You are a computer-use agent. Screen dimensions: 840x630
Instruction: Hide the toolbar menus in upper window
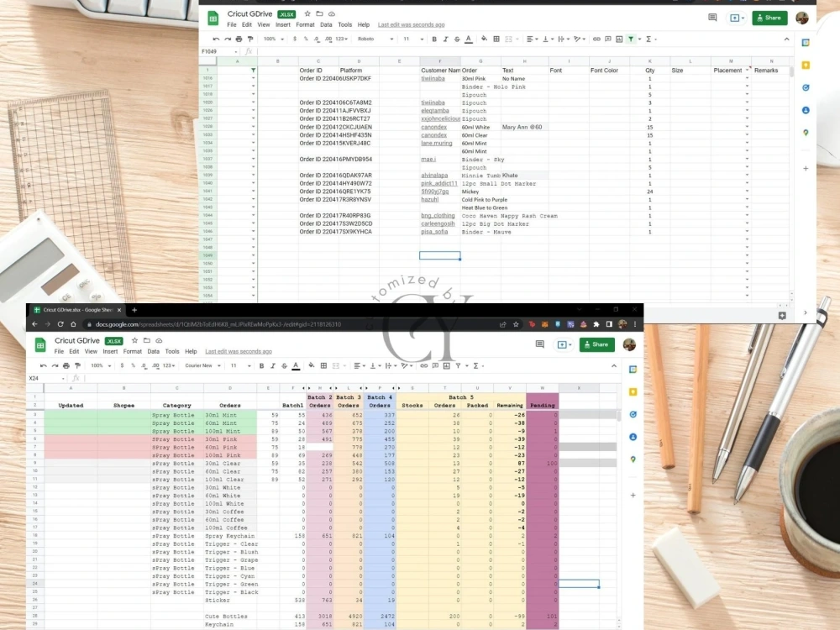point(786,39)
